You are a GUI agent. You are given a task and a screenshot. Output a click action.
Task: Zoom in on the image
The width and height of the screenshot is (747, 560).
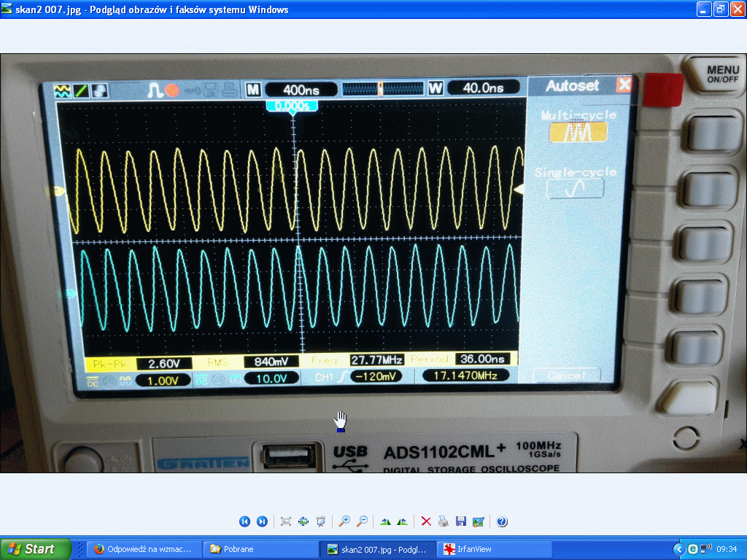[344, 521]
